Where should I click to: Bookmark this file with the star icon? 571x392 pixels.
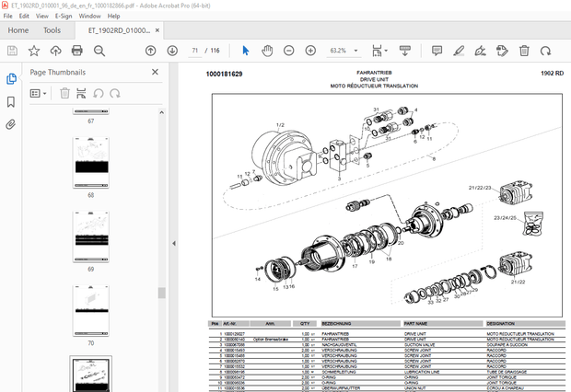(34, 50)
